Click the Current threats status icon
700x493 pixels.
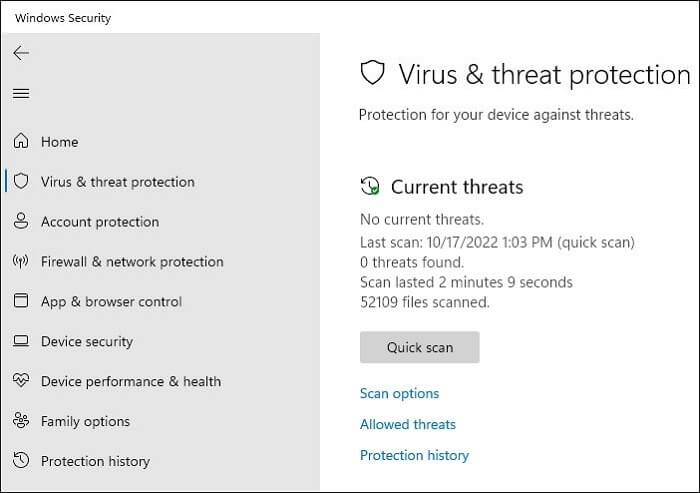pyautogui.click(x=370, y=187)
